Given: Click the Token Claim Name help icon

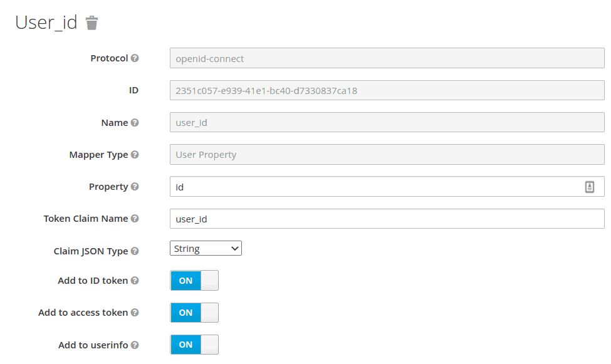Looking at the screenshot, I should (x=135, y=218).
